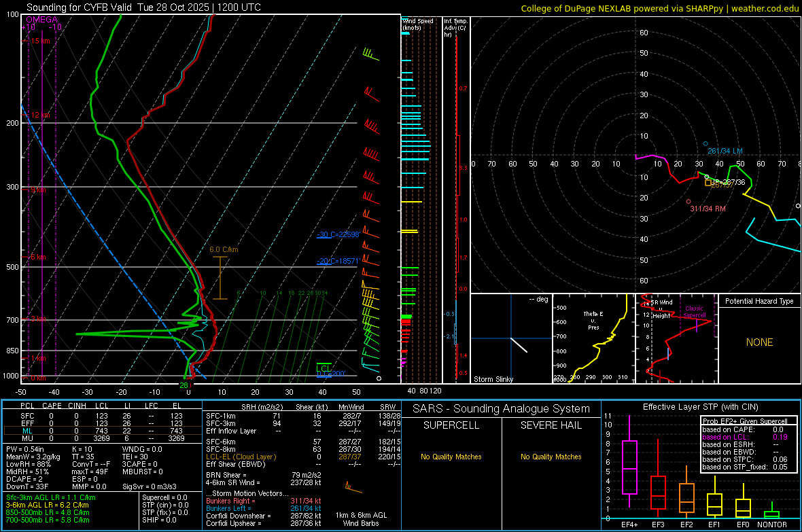
Task: Click the Eff Shear (EBWD) row
Action: 303,464
